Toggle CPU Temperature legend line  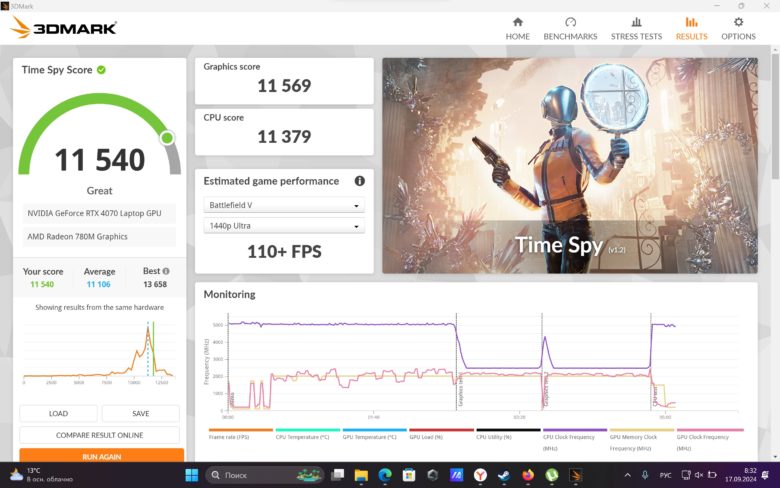(307, 434)
